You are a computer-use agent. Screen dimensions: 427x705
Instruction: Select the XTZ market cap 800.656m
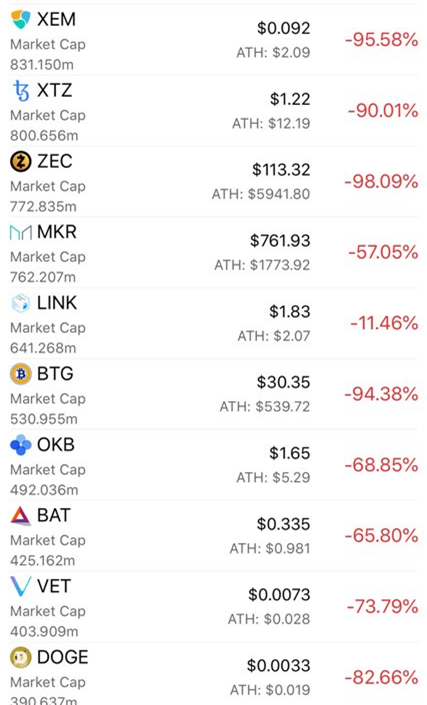click(x=44, y=135)
